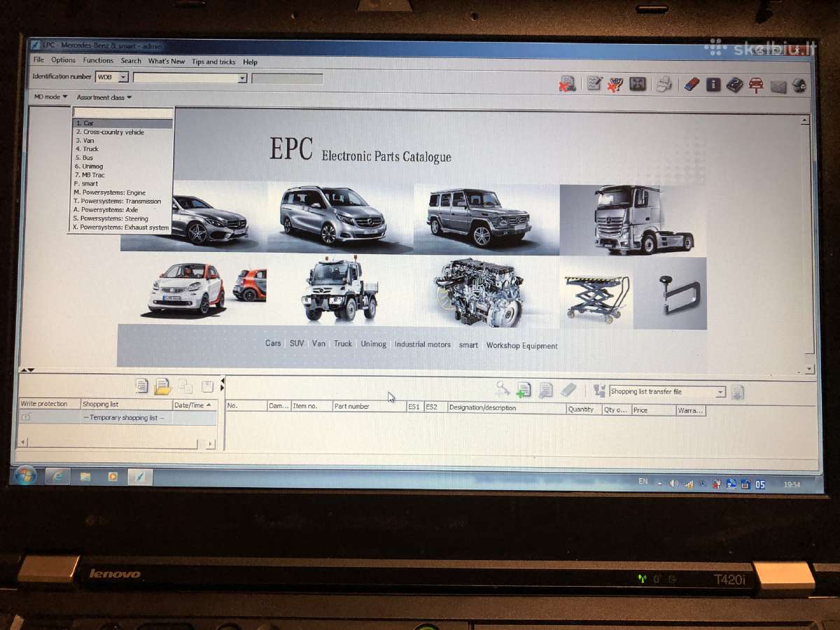Open the Tips and tricks menu
Viewport: 840px width, 630px height.
pos(213,62)
